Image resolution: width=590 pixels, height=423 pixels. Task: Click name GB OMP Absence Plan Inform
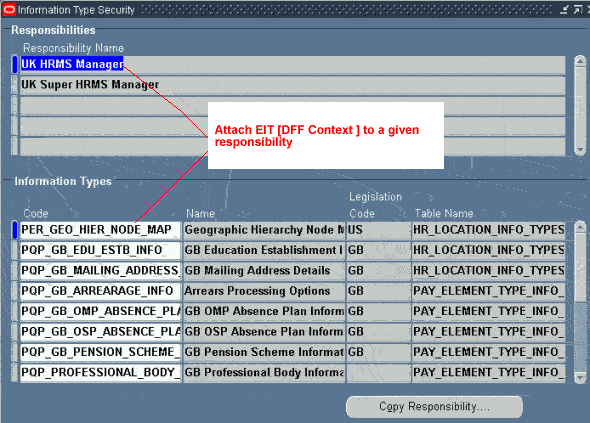point(264,311)
